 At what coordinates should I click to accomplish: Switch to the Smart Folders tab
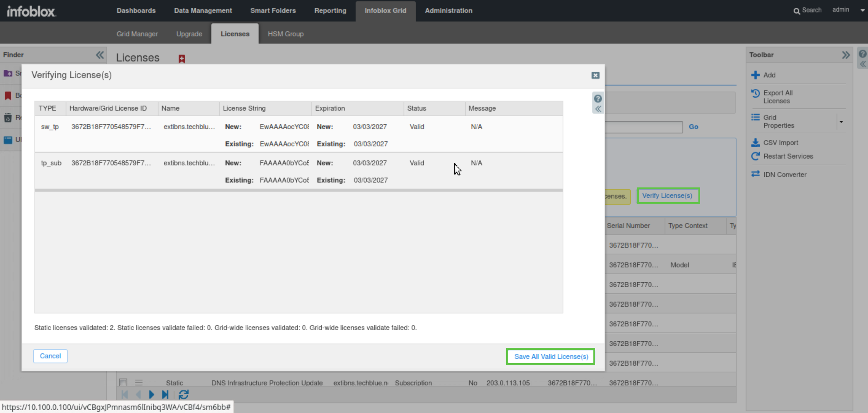pyautogui.click(x=273, y=10)
